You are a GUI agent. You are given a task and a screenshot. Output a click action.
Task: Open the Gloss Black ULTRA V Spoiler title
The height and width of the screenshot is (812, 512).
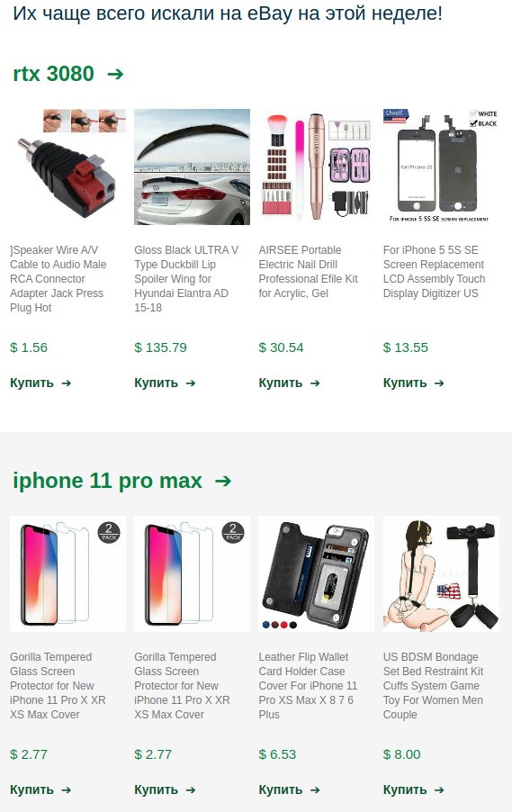pyautogui.click(x=186, y=278)
